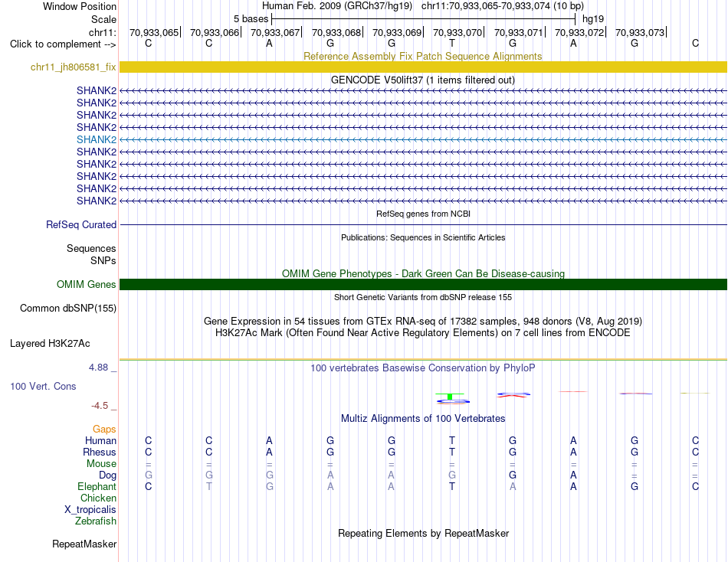Click the hg19 label beside scale bar

(x=593, y=19)
